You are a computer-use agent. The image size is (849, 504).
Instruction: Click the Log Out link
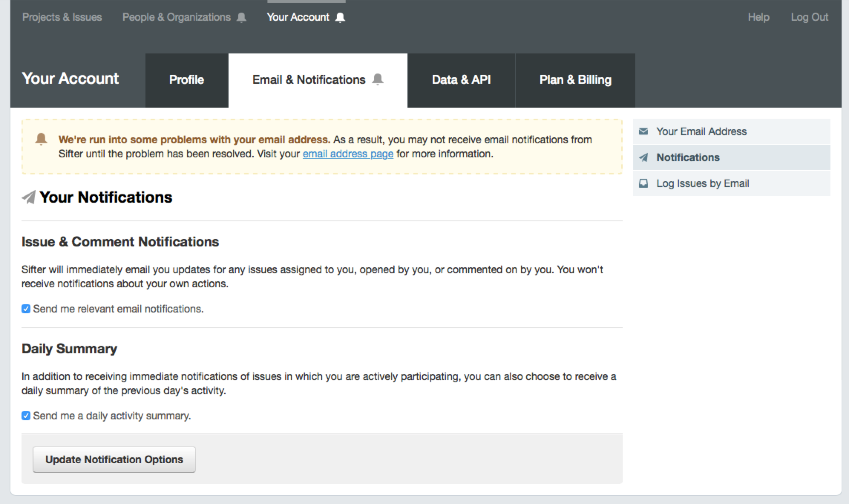[x=810, y=17]
